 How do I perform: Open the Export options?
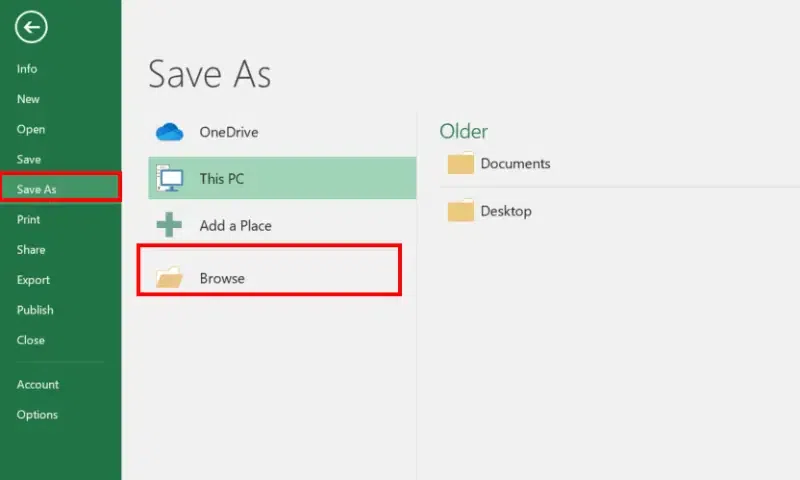coord(33,280)
